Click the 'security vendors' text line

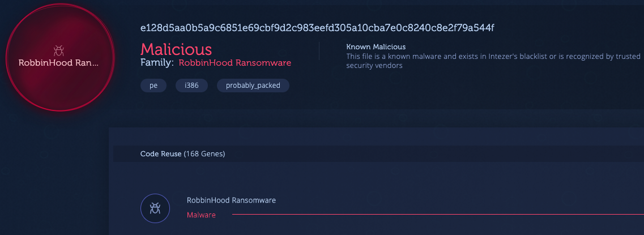[374, 66]
